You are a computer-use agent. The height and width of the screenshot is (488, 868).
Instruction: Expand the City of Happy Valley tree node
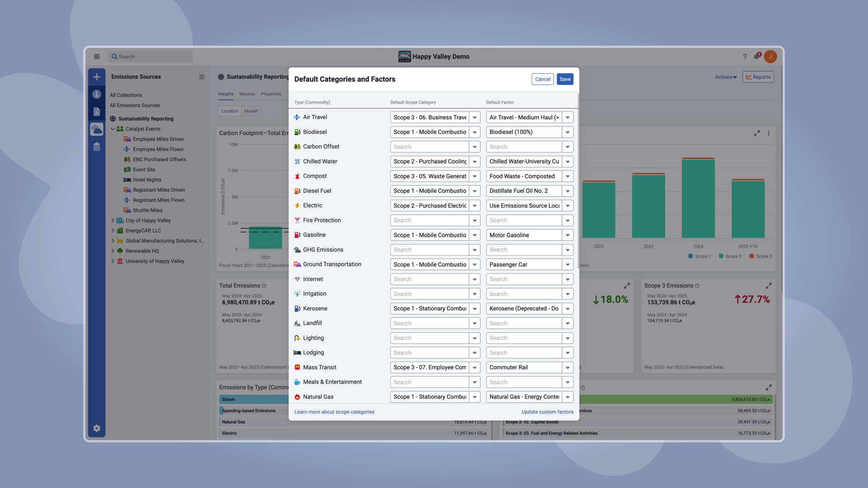(113, 221)
